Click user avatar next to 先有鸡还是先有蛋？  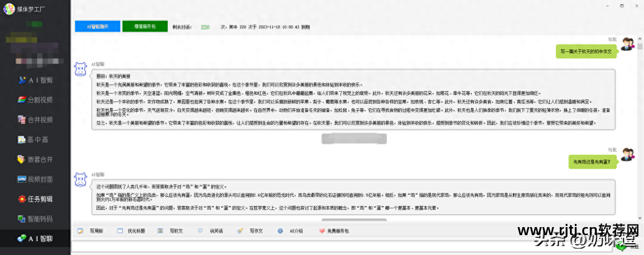(627, 155)
